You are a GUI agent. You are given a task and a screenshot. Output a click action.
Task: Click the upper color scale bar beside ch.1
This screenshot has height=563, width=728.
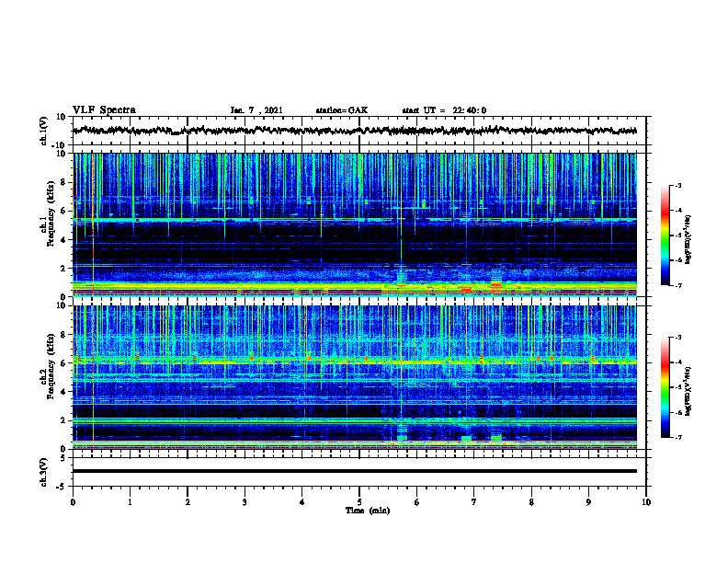click(x=665, y=236)
